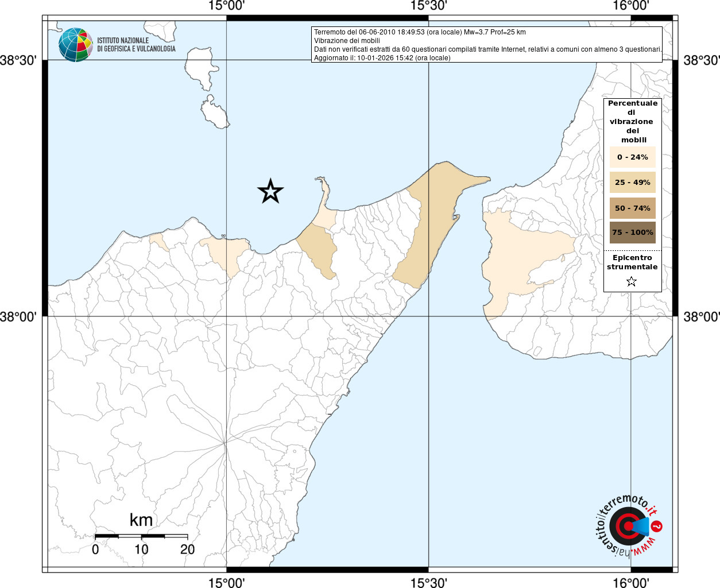Click the 20 label on scale bar

coord(187,550)
